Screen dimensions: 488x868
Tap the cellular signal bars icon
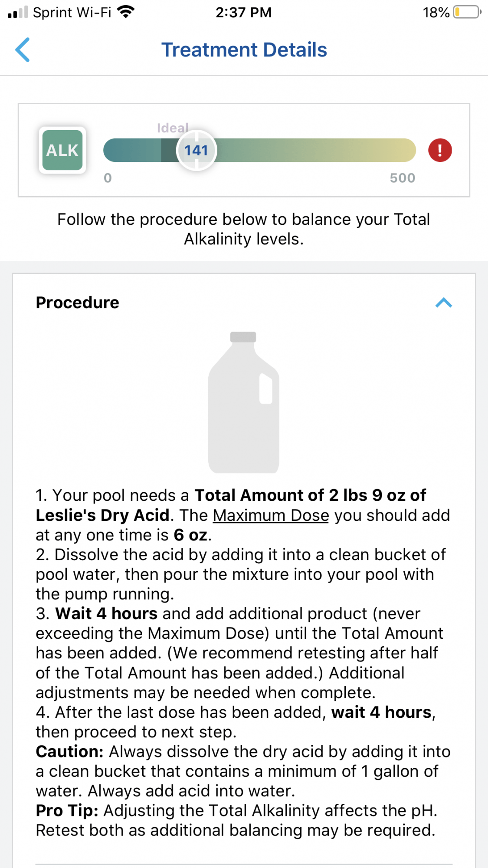17,12
